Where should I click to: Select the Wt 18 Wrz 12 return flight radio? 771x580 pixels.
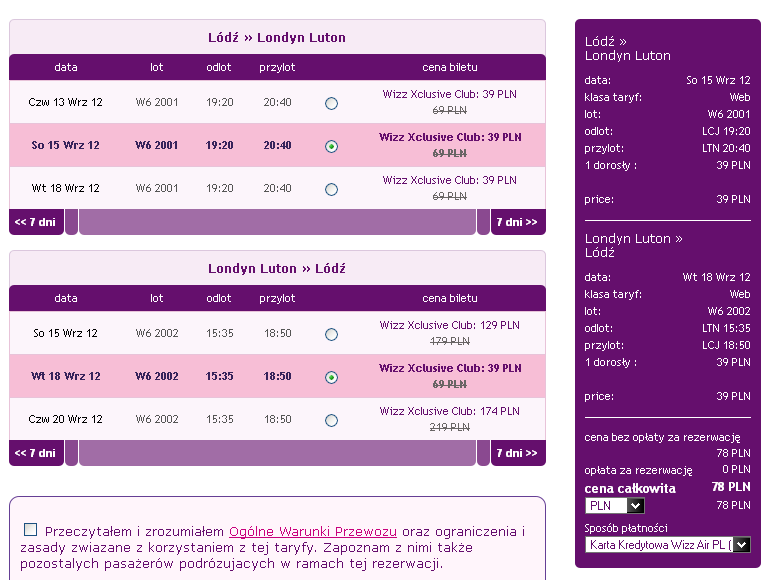(331, 377)
